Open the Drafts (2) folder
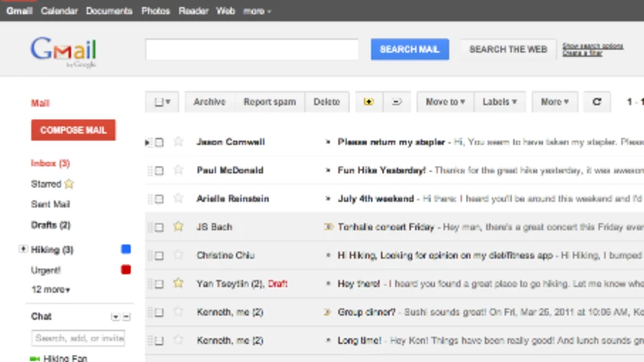 (x=51, y=225)
